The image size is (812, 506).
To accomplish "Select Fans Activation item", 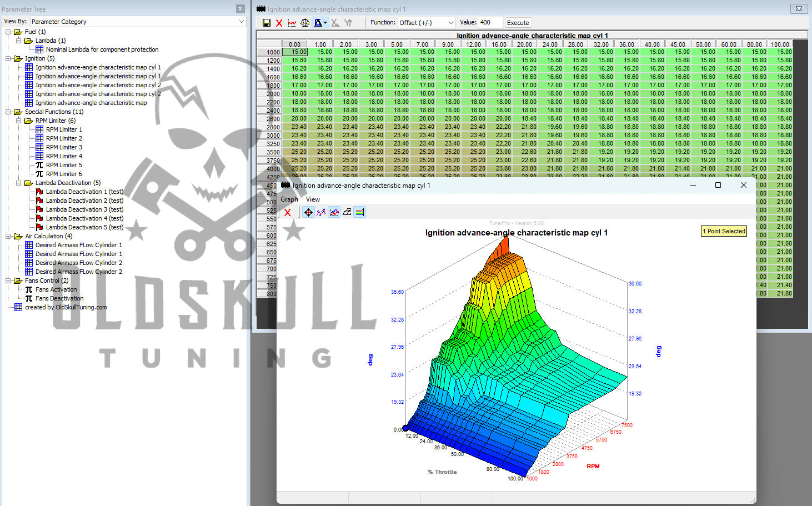I will 56,289.
